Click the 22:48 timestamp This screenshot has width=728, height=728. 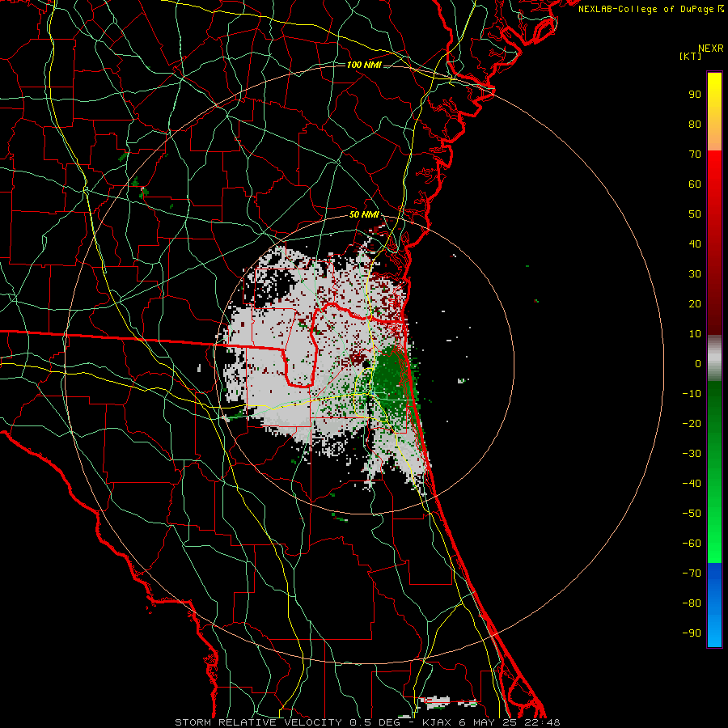pyautogui.click(x=542, y=722)
